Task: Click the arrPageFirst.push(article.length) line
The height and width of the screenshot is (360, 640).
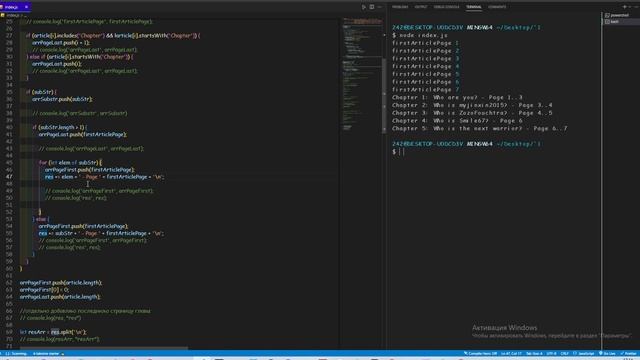Action: coord(61,282)
